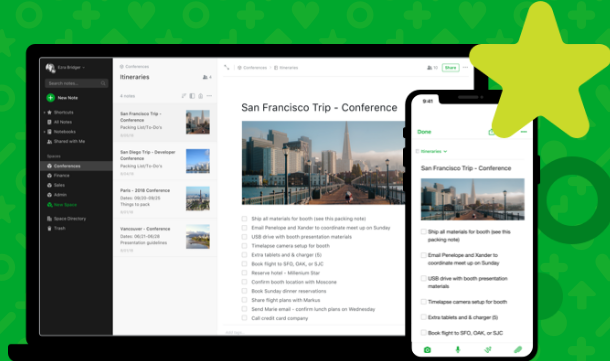Select the Finance space
Viewport: 610px width, 361px height.
pyautogui.click(x=61, y=175)
